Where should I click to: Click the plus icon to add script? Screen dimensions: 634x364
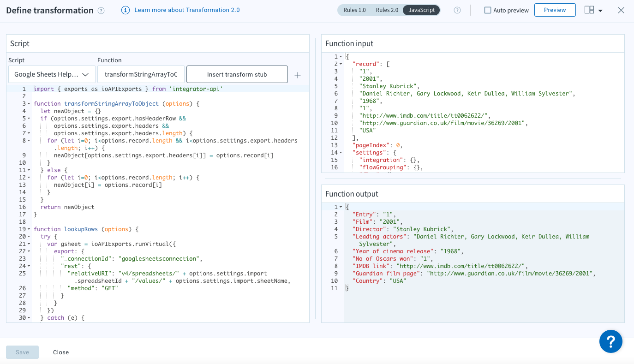pyautogui.click(x=298, y=75)
